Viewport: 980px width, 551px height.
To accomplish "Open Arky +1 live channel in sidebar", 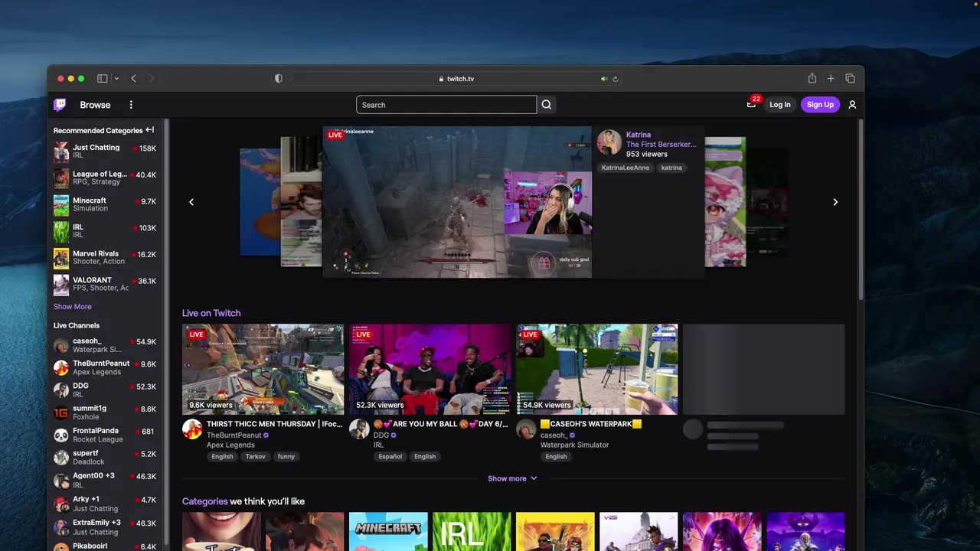I will (x=105, y=504).
